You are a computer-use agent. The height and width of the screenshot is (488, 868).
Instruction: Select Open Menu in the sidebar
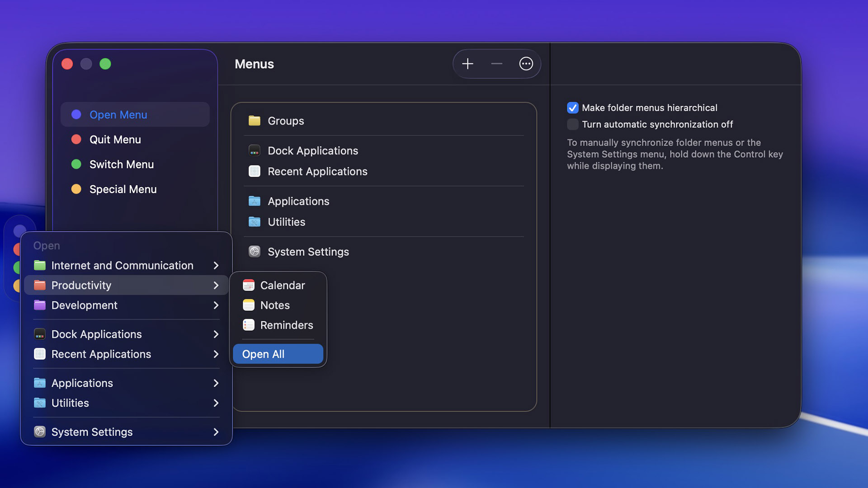(x=135, y=114)
